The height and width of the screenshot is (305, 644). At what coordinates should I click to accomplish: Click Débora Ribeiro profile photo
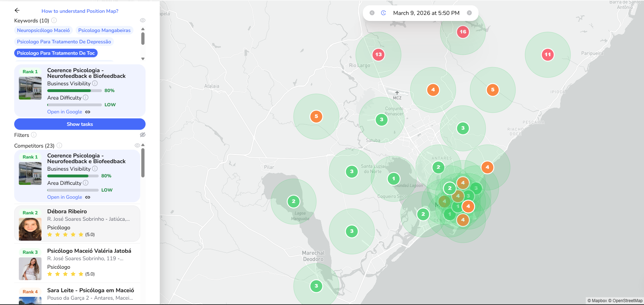click(x=30, y=229)
